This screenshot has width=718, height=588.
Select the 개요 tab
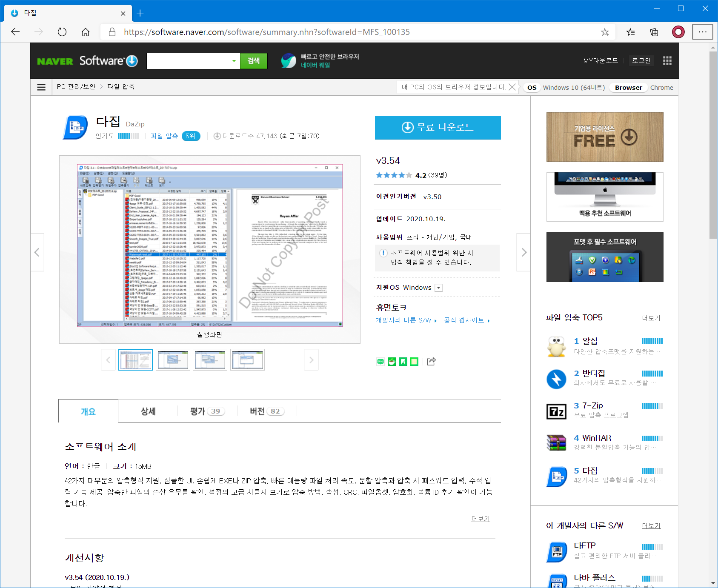pyautogui.click(x=88, y=411)
